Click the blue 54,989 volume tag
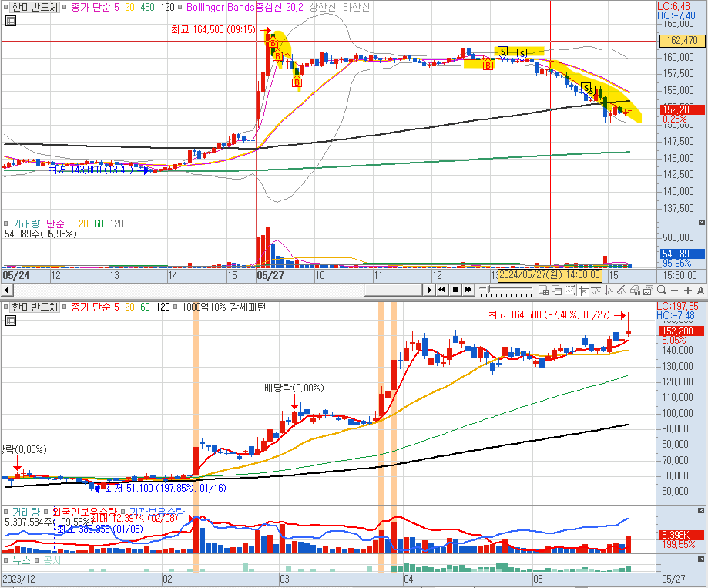 (x=682, y=254)
